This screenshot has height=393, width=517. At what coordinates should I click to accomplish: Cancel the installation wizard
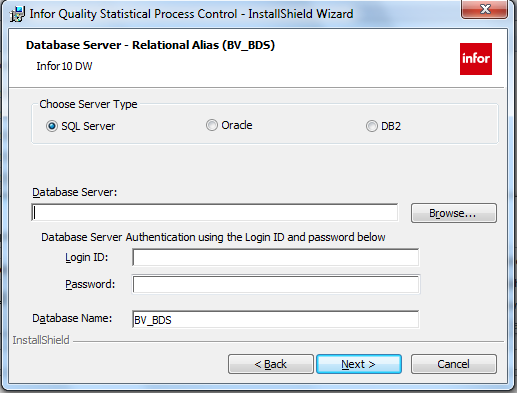[454, 364]
